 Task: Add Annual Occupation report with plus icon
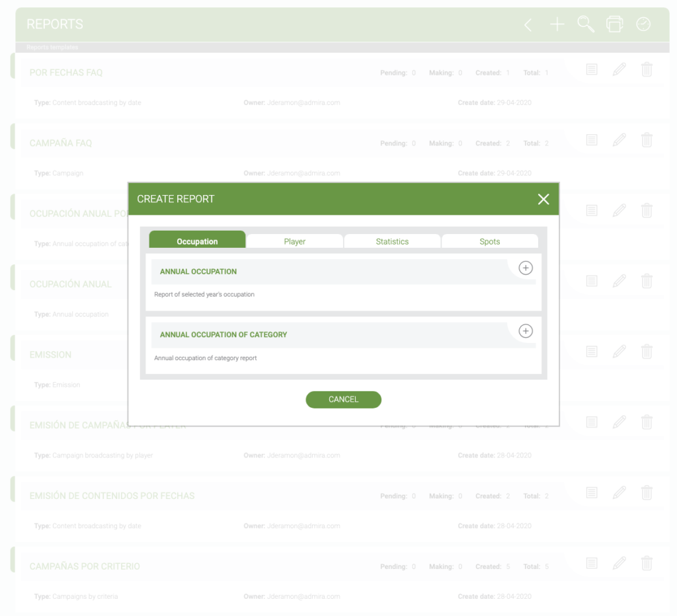(x=525, y=268)
